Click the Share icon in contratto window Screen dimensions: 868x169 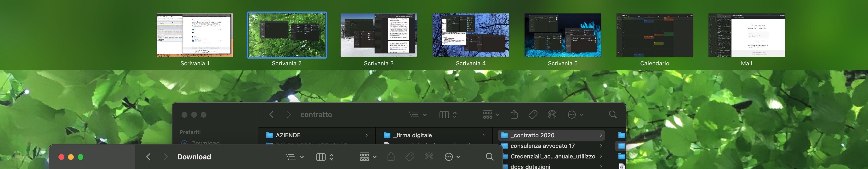pyautogui.click(x=514, y=114)
